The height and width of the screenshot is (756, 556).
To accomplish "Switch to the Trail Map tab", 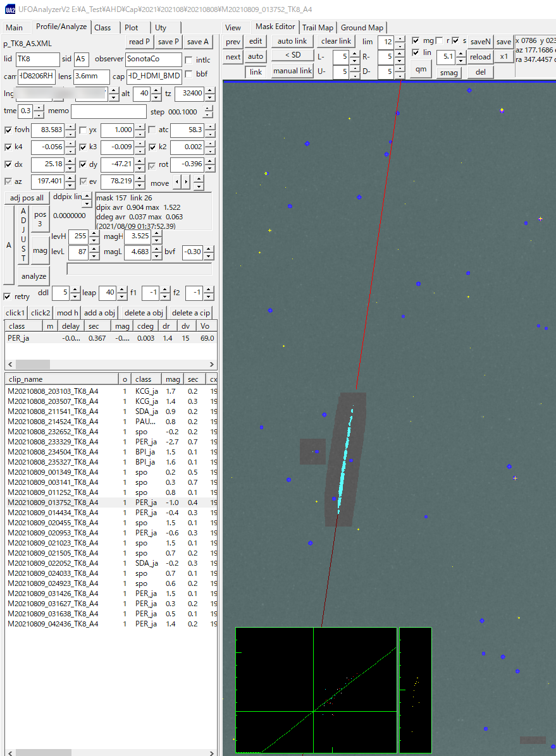I will [318, 27].
